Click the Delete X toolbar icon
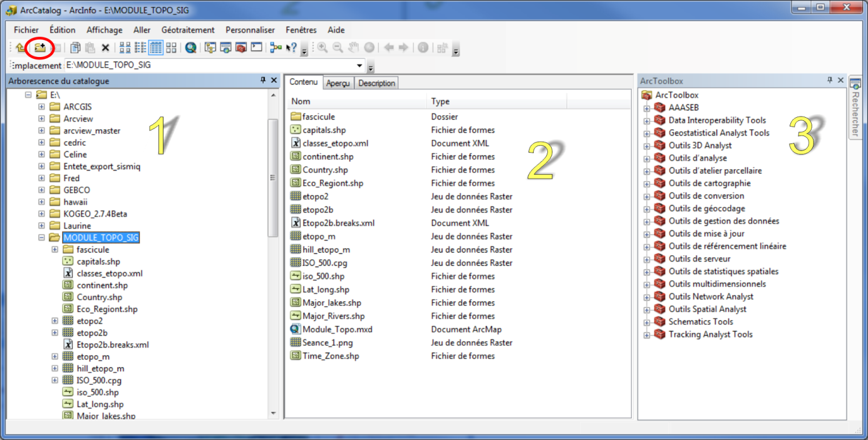The height and width of the screenshot is (440, 868). click(x=105, y=48)
